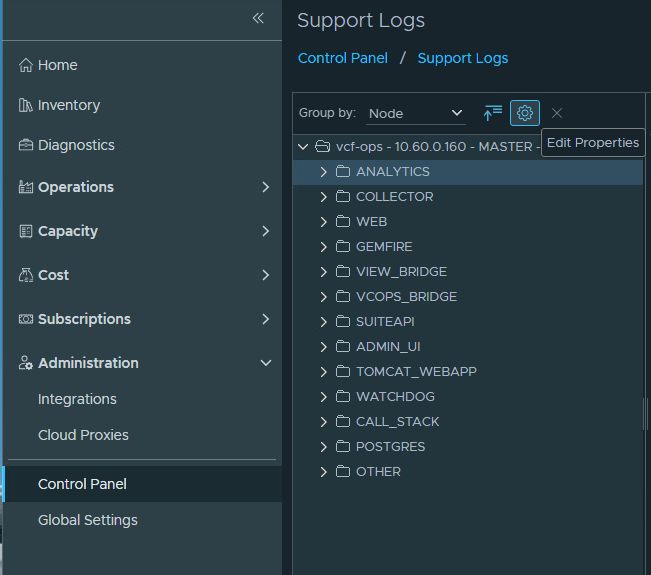The height and width of the screenshot is (575, 651).
Task: Click the delete X toolbar icon
Action: (557, 113)
